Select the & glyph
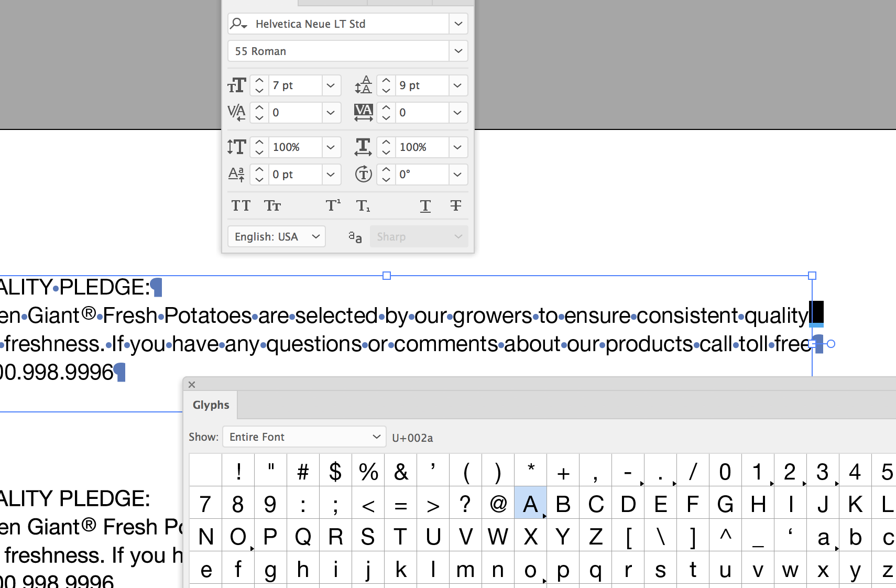The image size is (896, 588). click(x=401, y=471)
